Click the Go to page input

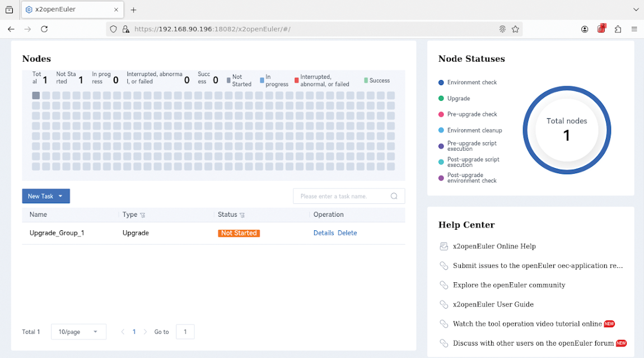(x=185, y=332)
